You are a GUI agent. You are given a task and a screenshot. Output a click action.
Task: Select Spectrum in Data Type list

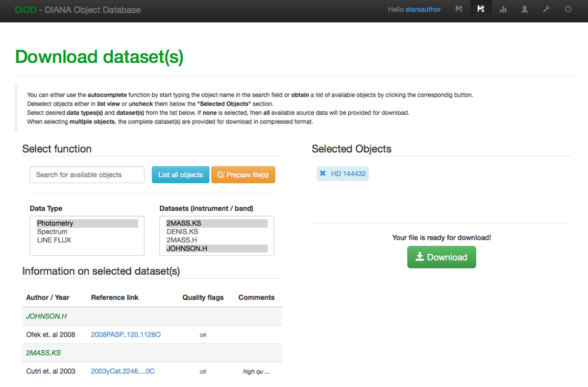click(52, 232)
